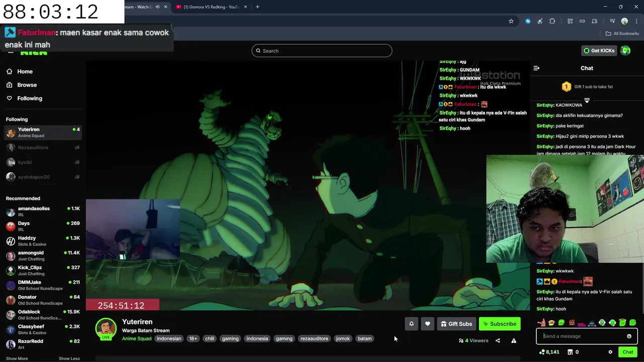Insert the red angry-face emote
This screenshot has height=362, width=644.
(572, 323)
